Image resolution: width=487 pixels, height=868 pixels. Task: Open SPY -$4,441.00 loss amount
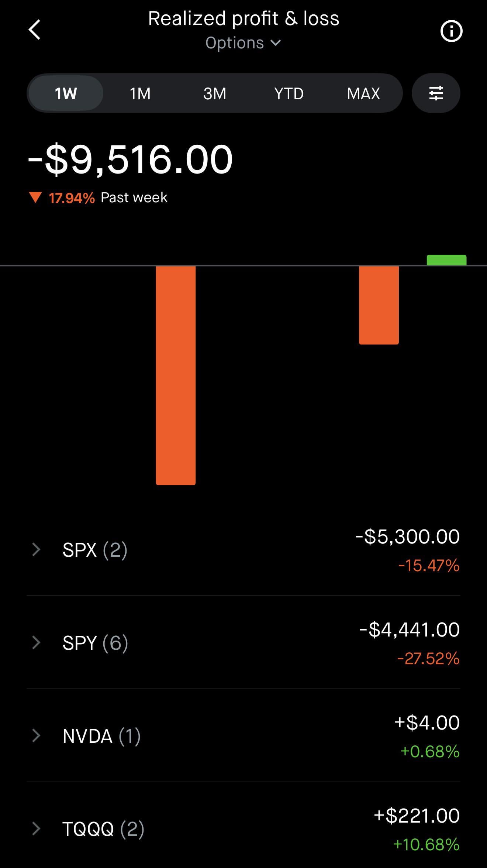click(410, 630)
